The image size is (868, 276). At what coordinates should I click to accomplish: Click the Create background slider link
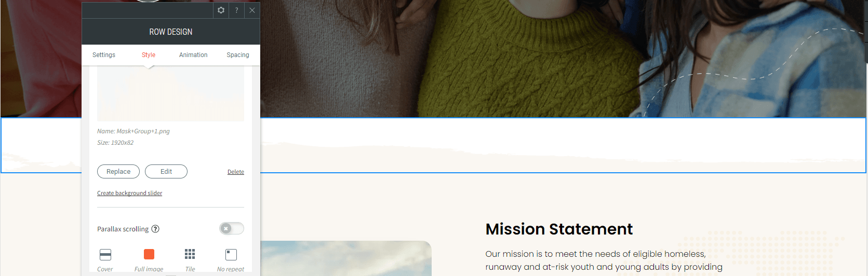130,193
